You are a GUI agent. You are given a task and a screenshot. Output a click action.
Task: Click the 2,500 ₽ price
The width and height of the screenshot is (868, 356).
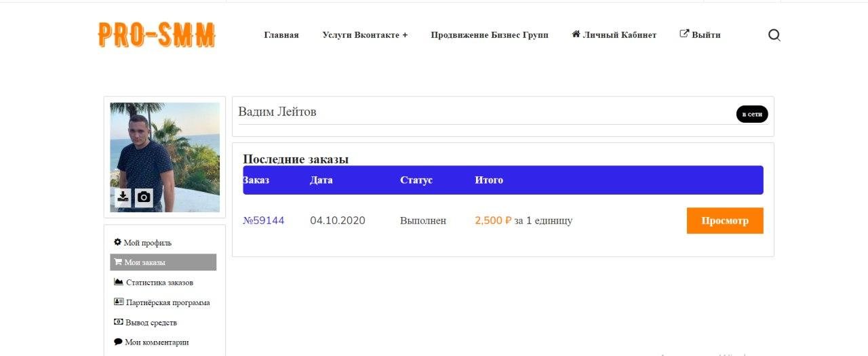[493, 220]
